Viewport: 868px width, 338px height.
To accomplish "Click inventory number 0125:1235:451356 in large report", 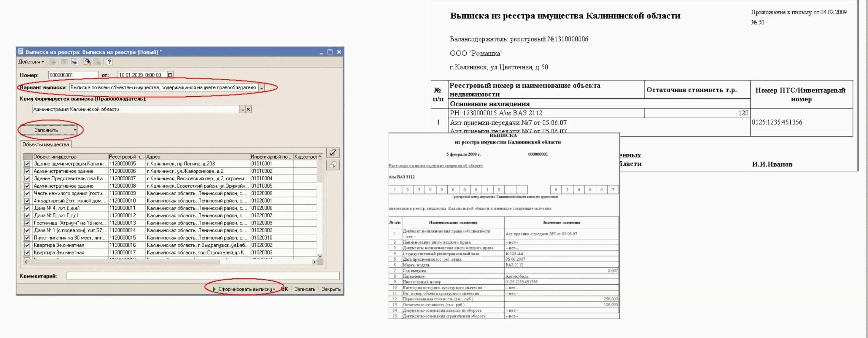I will tap(777, 122).
